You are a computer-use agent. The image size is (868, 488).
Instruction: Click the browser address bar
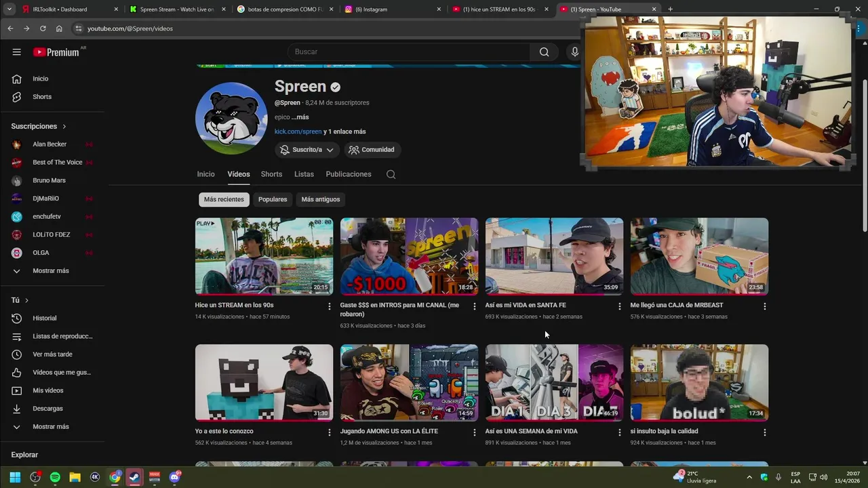pyautogui.click(x=325, y=28)
